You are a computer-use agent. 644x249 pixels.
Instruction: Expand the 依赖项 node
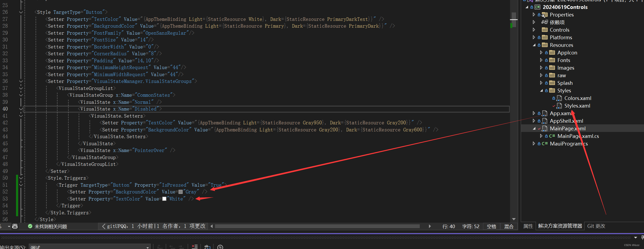tap(534, 22)
